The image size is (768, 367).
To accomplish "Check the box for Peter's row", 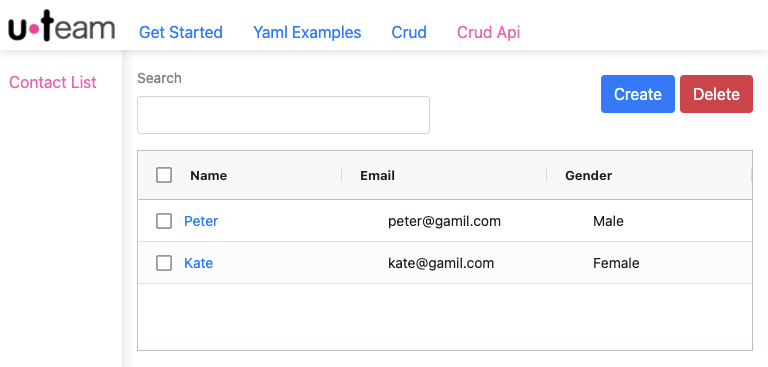I will (164, 221).
